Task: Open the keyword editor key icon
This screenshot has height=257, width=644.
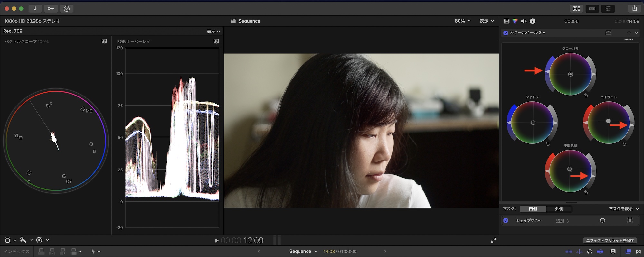Action: point(51,9)
